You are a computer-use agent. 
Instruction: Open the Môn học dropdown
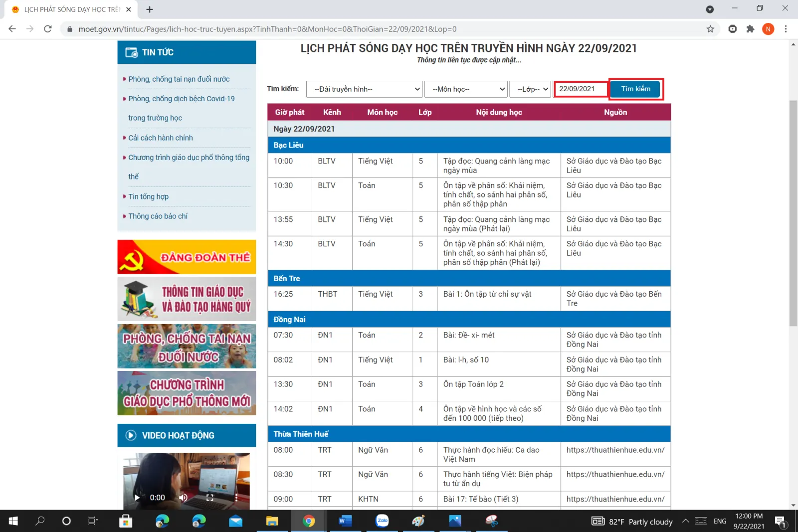click(466, 89)
